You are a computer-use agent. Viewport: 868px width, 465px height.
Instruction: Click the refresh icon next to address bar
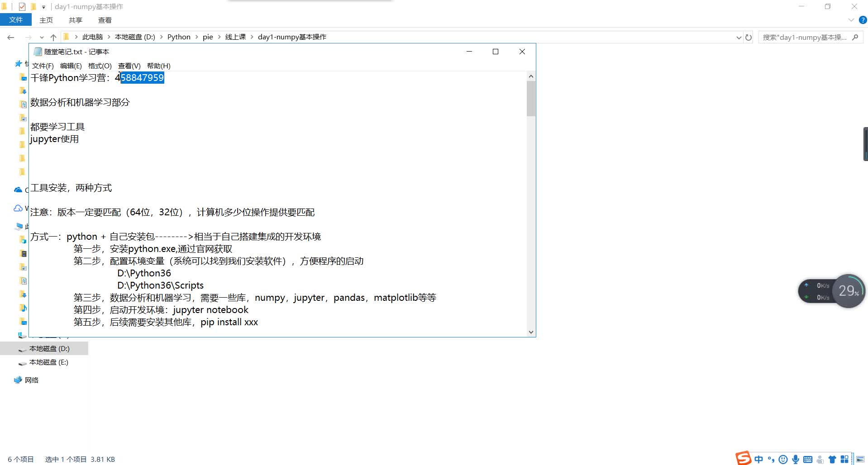(x=749, y=37)
